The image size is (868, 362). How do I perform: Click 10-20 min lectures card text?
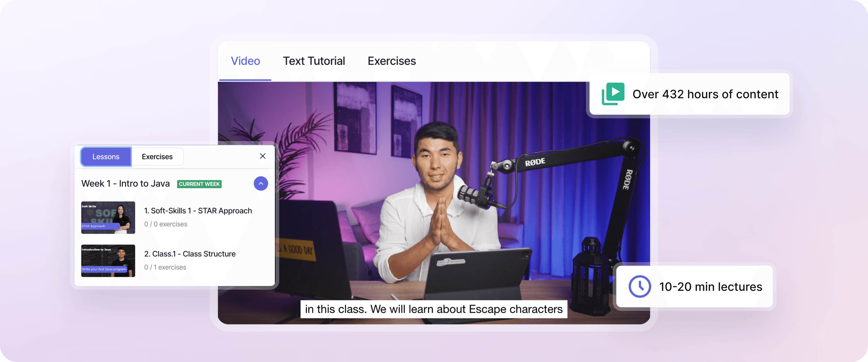(710, 287)
